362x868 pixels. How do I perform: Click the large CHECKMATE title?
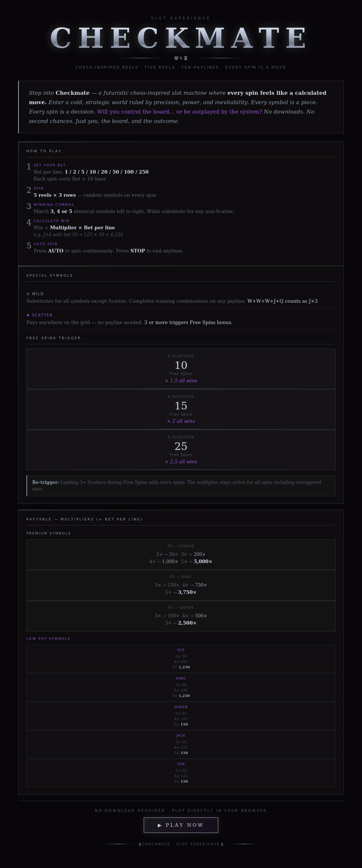(x=179, y=38)
